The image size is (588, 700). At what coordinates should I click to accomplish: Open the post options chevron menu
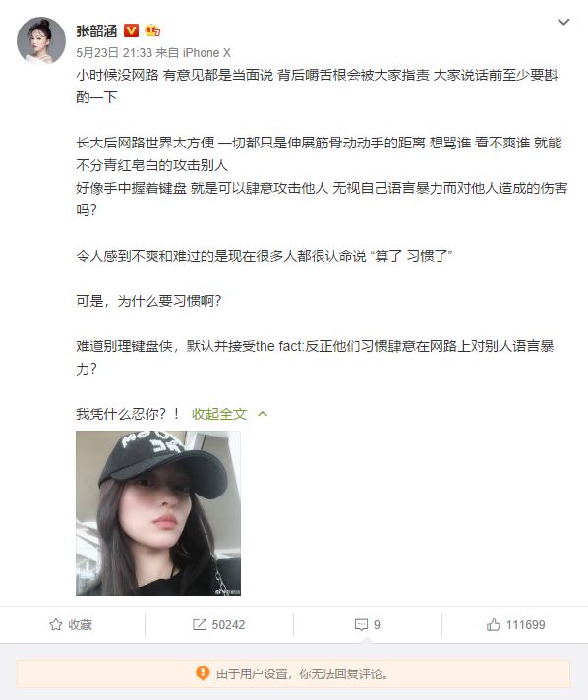coord(563,22)
